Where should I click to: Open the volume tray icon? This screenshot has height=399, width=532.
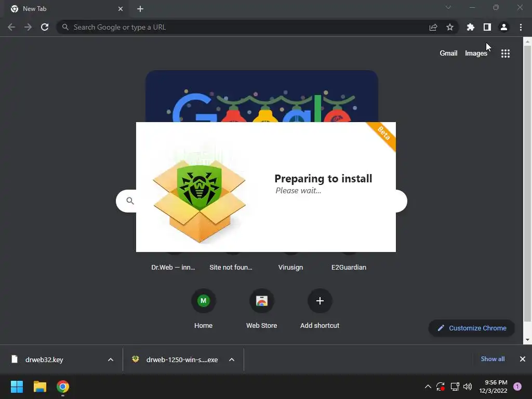point(468,387)
